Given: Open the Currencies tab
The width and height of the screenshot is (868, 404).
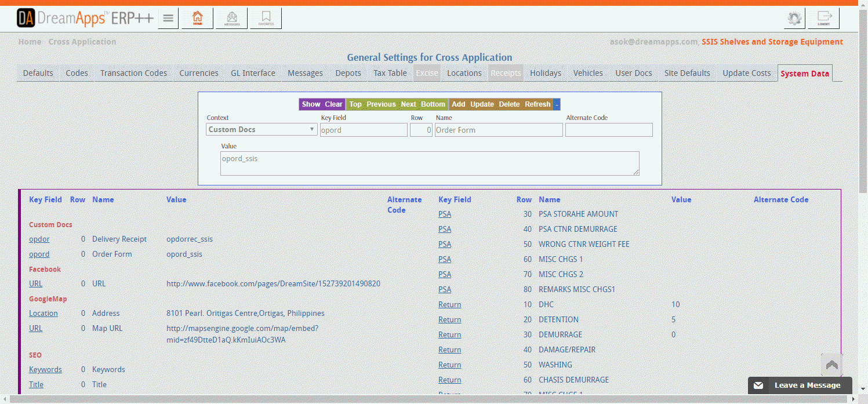Looking at the screenshot, I should pos(199,73).
